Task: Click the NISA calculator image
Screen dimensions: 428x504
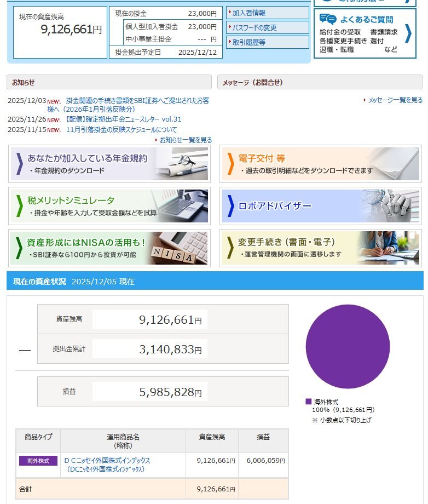Action: pos(180,248)
